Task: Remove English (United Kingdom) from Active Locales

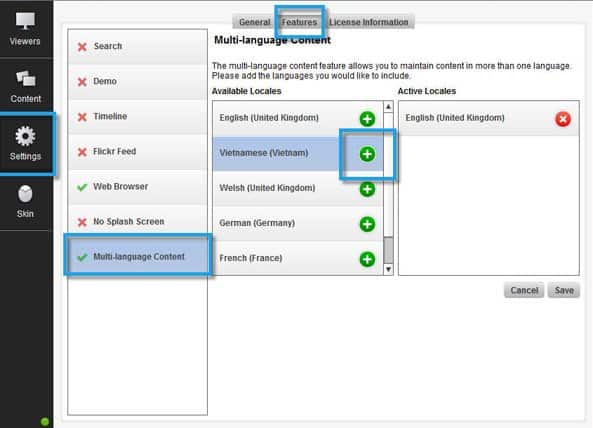Action: 563,119
